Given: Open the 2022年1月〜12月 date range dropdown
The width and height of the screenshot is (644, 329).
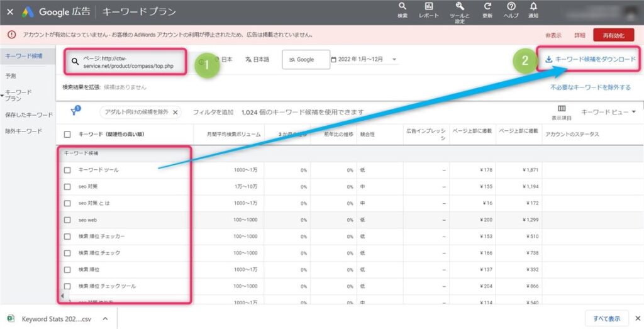Looking at the screenshot, I should (364, 60).
